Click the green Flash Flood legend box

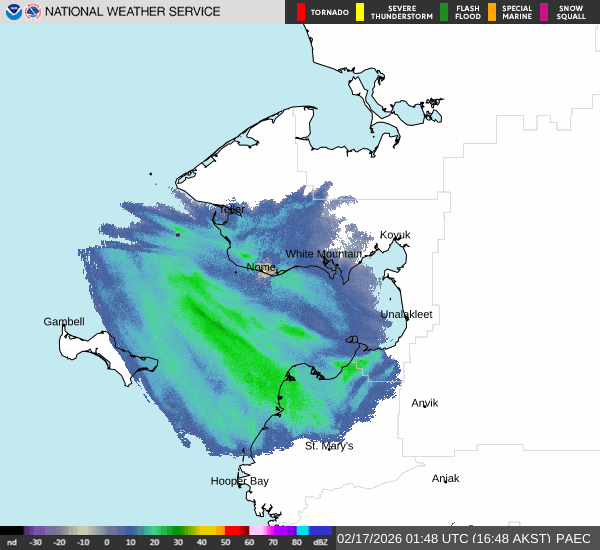[444, 12]
